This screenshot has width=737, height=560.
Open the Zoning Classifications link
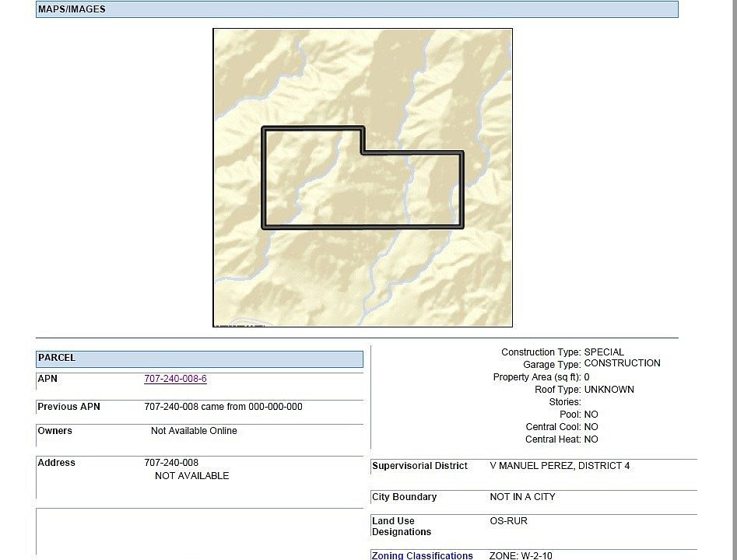(x=422, y=555)
